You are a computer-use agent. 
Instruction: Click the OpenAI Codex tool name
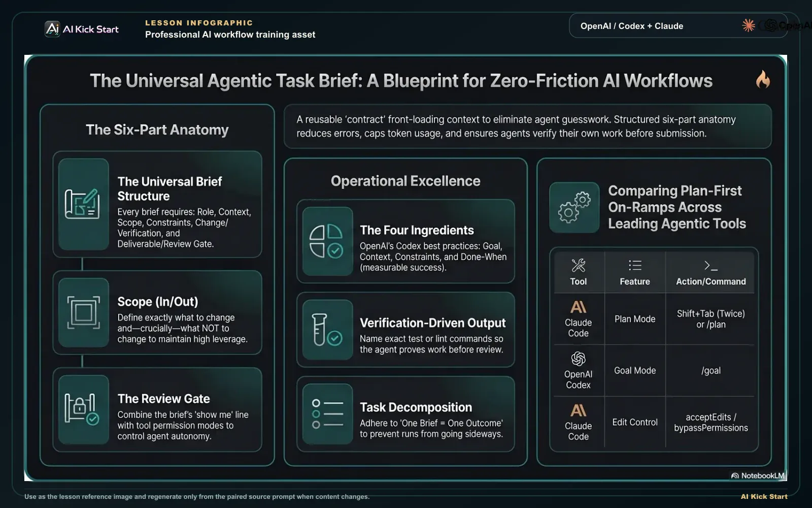(x=578, y=379)
